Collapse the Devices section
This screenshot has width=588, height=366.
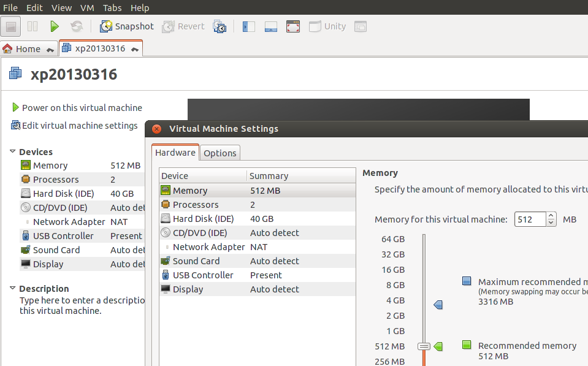point(12,151)
